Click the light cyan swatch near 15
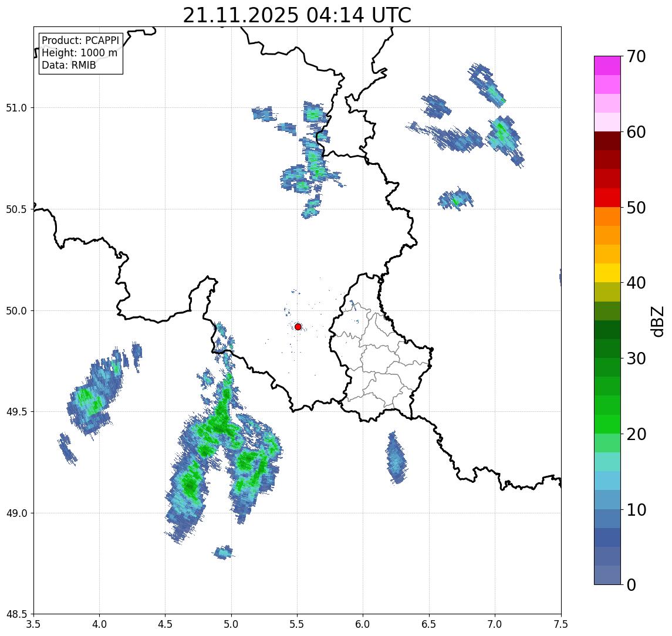 click(x=607, y=462)
